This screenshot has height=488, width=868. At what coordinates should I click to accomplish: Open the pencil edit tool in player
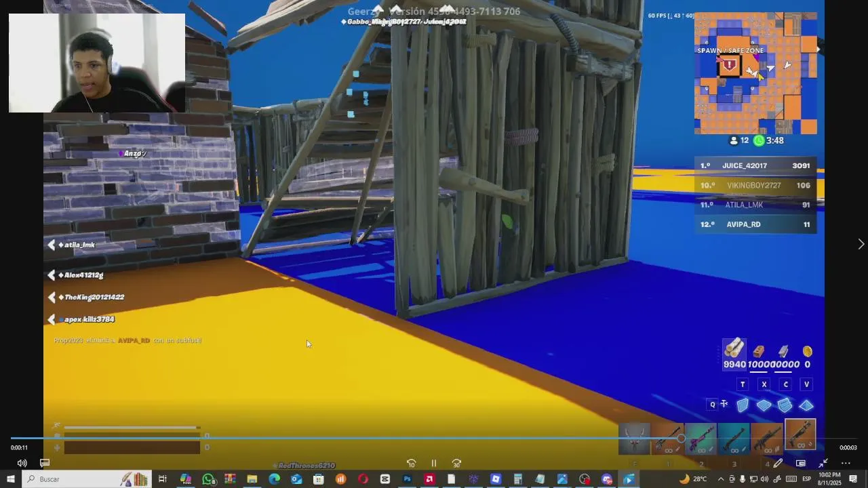[x=778, y=463]
